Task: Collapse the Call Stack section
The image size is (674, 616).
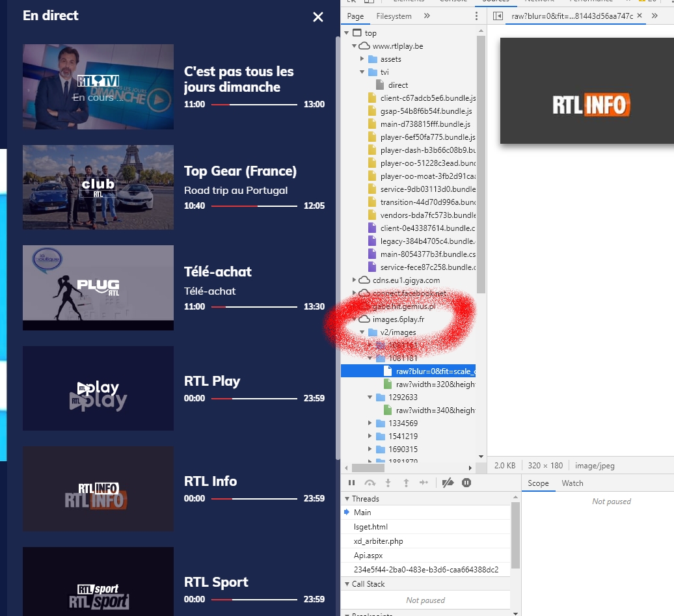Action: coord(347,583)
